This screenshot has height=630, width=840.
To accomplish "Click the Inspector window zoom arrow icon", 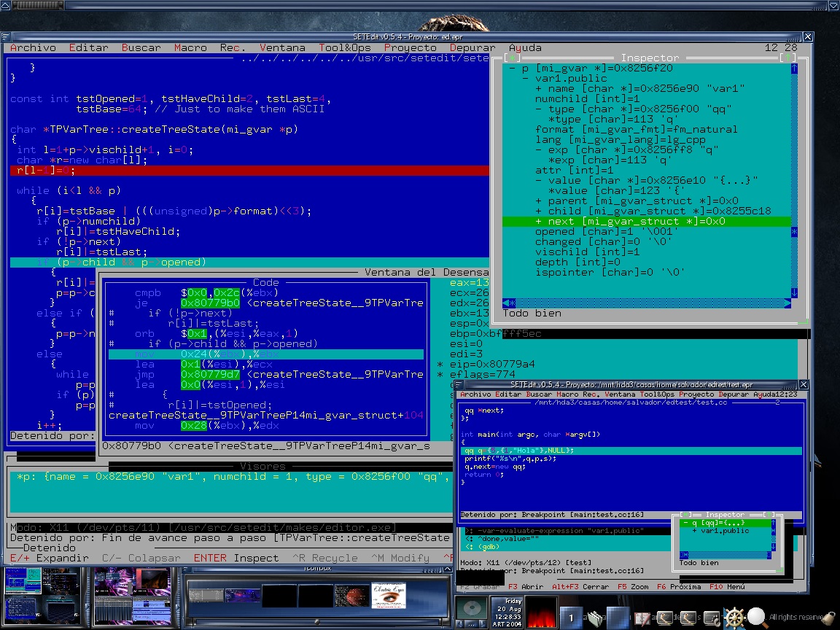I will pos(787,57).
